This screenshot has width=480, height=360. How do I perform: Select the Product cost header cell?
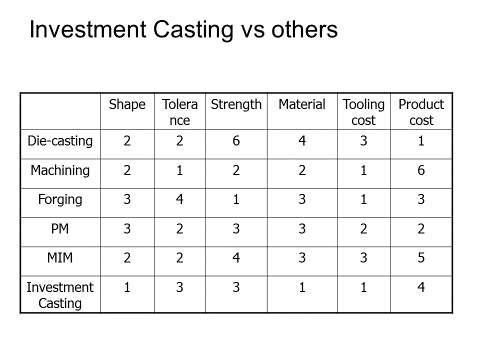tap(421, 112)
